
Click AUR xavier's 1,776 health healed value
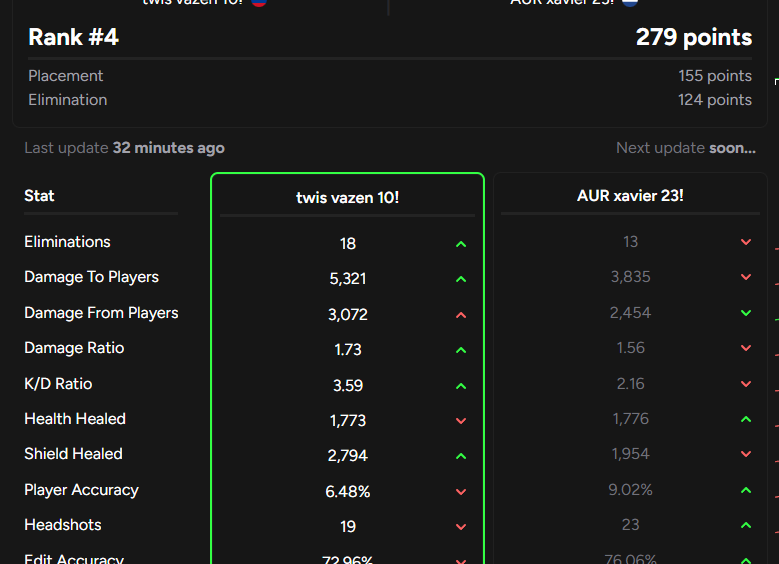[630, 419]
